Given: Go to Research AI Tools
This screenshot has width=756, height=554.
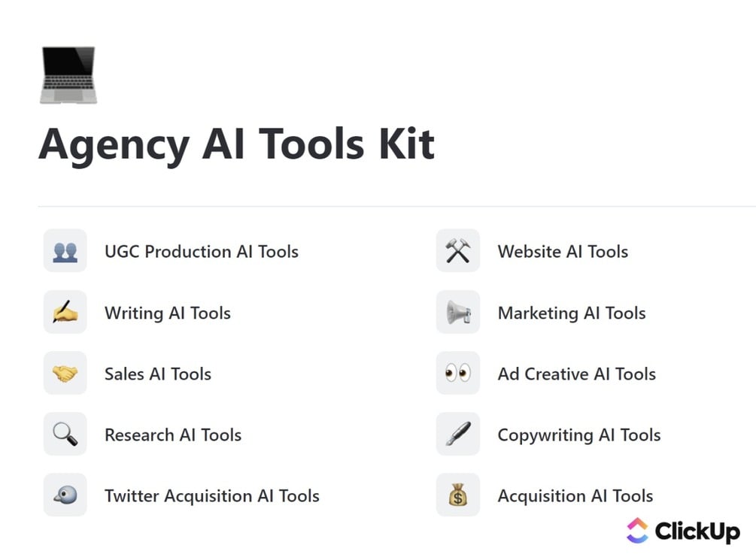Looking at the screenshot, I should tap(172, 434).
